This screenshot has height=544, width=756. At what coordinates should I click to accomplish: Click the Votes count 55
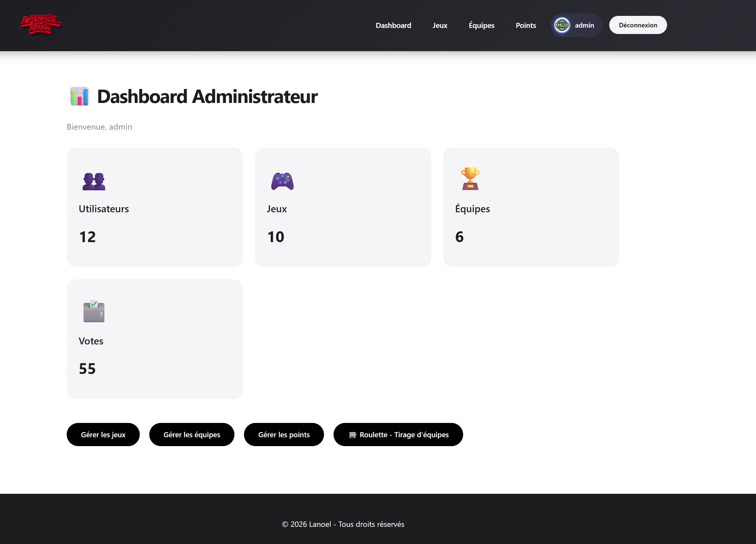[87, 369]
